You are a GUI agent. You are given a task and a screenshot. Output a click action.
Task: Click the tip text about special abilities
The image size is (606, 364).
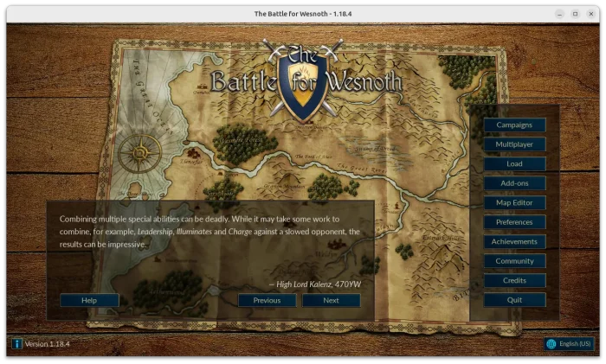pyautogui.click(x=210, y=232)
